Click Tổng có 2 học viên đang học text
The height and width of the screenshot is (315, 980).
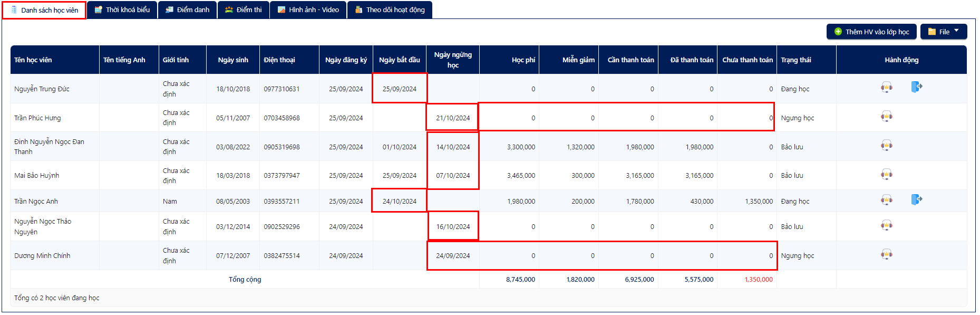pyautogui.click(x=56, y=298)
